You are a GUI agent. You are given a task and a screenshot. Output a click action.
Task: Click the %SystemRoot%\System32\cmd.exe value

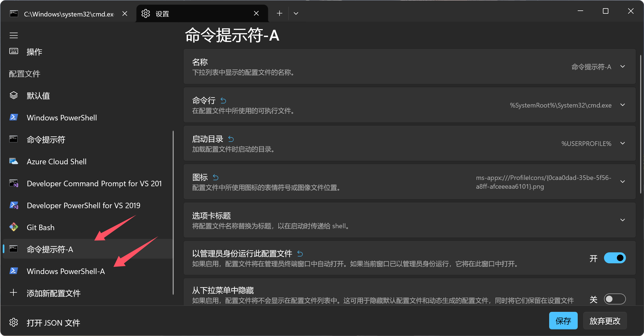tap(560, 105)
